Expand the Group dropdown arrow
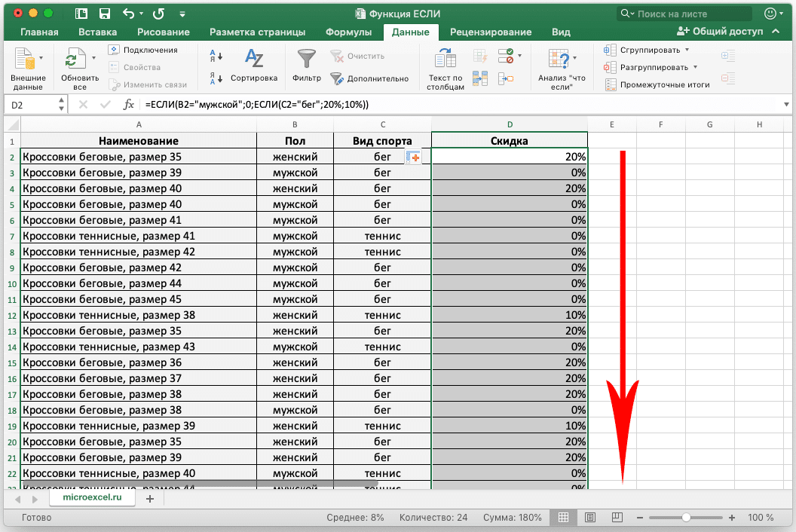Screen dimensions: 796x532 pos(687,50)
